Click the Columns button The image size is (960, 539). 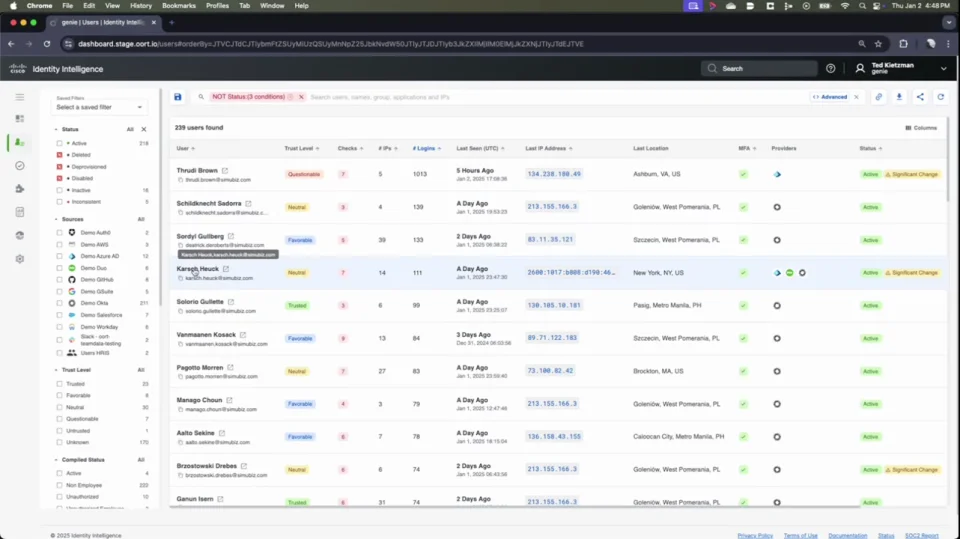(x=921, y=128)
